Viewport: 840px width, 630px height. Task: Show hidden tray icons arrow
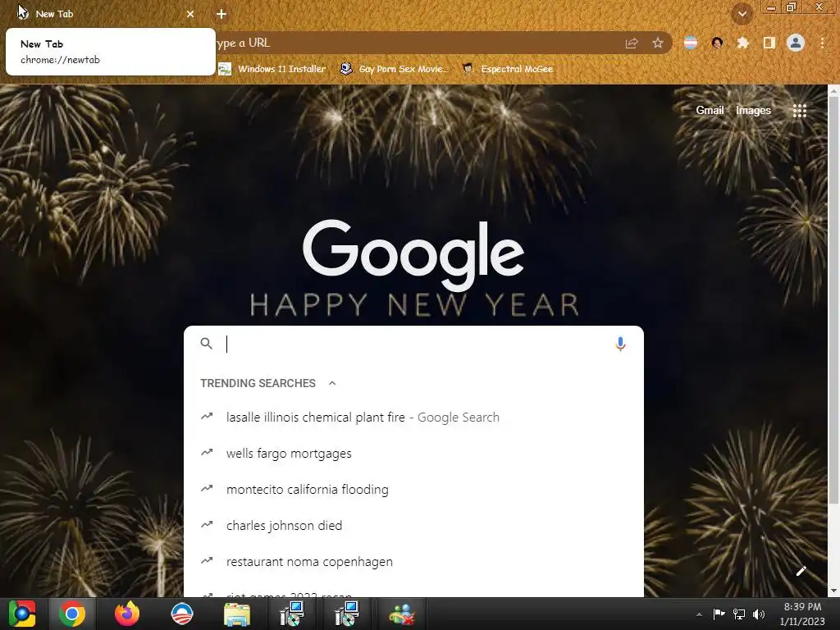click(x=699, y=614)
